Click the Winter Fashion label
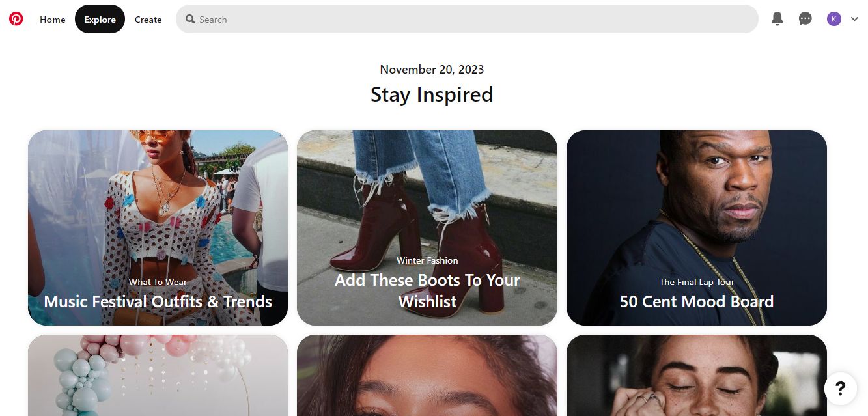The width and height of the screenshot is (868, 416). point(427,260)
